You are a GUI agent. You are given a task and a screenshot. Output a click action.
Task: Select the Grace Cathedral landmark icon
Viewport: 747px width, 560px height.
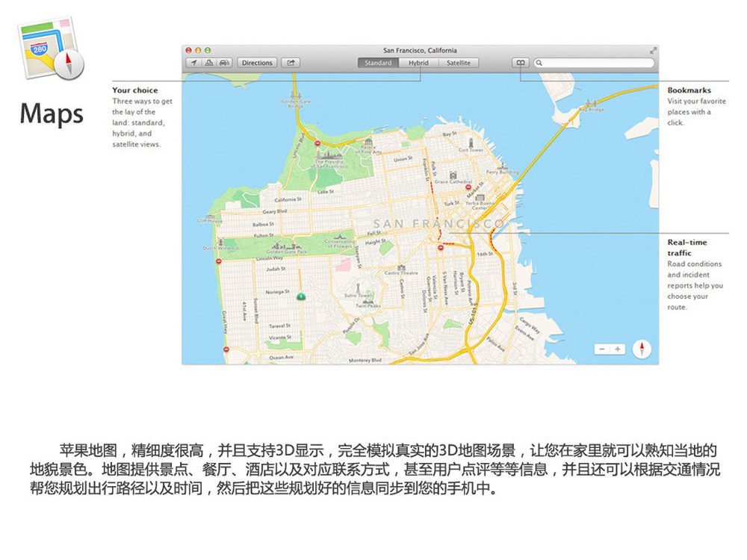click(x=453, y=175)
